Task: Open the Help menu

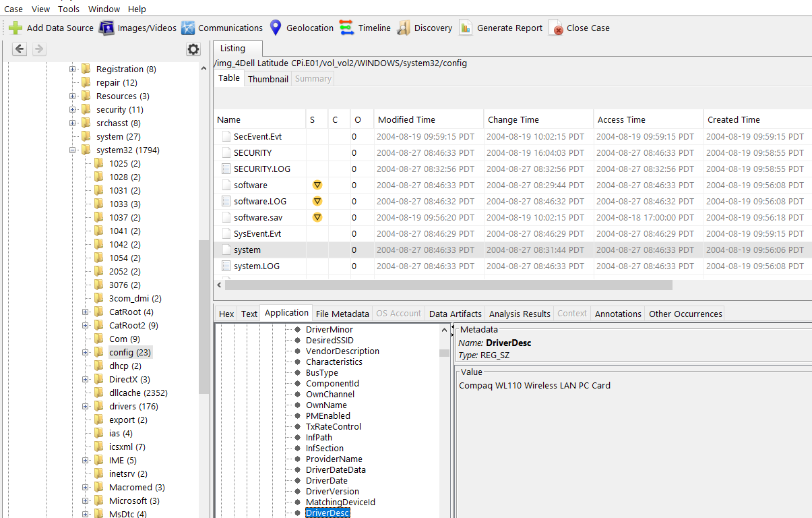Action: point(137,9)
